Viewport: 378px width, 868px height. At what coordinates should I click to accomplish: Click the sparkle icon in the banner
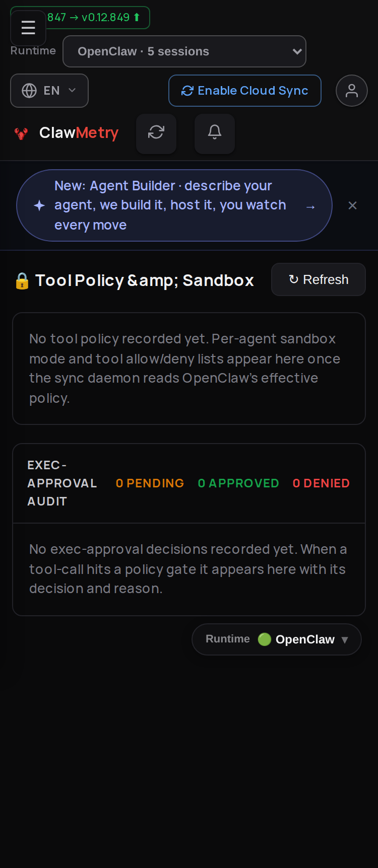pyautogui.click(x=39, y=205)
